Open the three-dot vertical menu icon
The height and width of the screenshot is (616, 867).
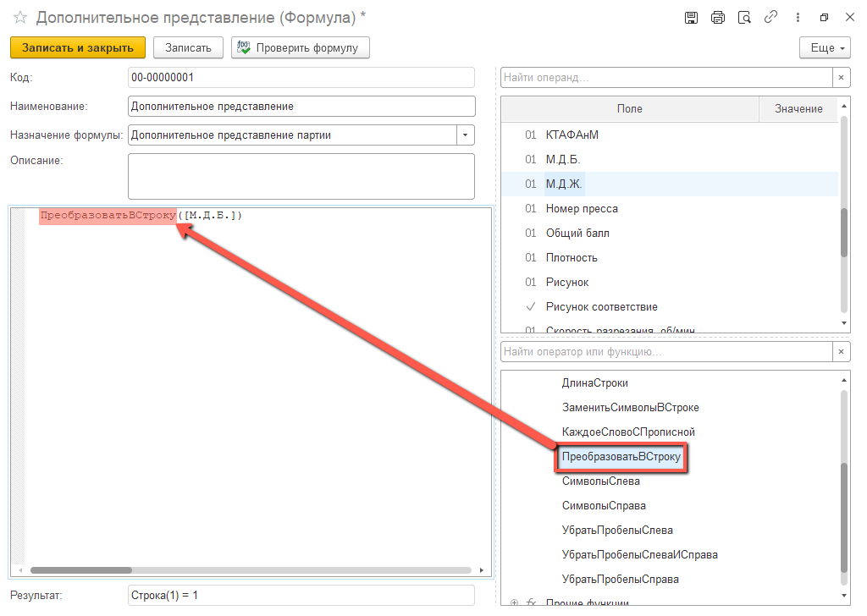(x=798, y=17)
